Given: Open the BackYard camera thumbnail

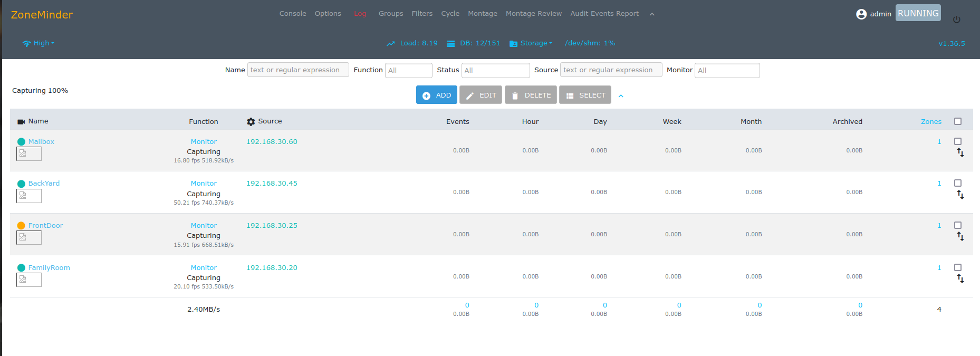Looking at the screenshot, I should click(29, 196).
